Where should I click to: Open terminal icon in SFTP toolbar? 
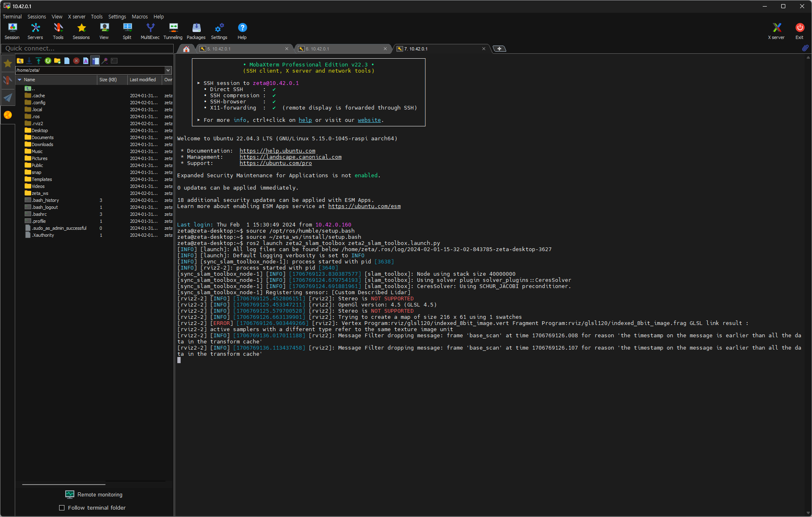(114, 61)
